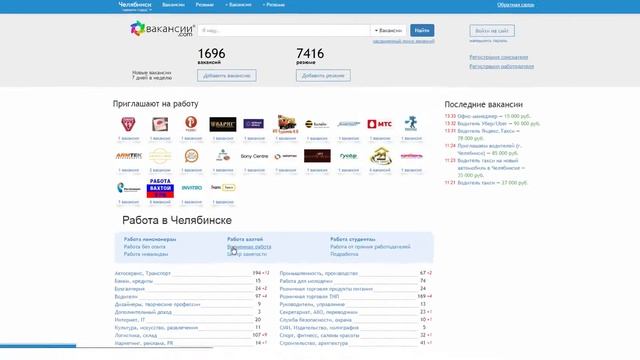This screenshot has width=640, height=360.
Task: Open the Временная работа link
Action: click(x=249, y=247)
